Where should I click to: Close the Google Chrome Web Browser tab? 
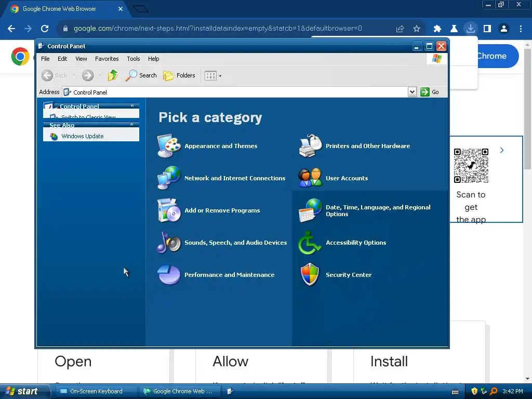(121, 9)
